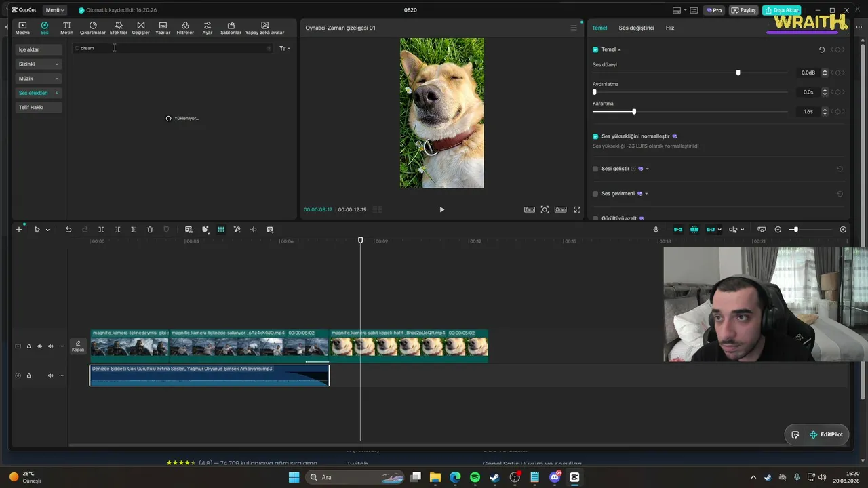Screen dimensions: 868x488
Task: Click the player focus frame icon
Action: (x=545, y=210)
